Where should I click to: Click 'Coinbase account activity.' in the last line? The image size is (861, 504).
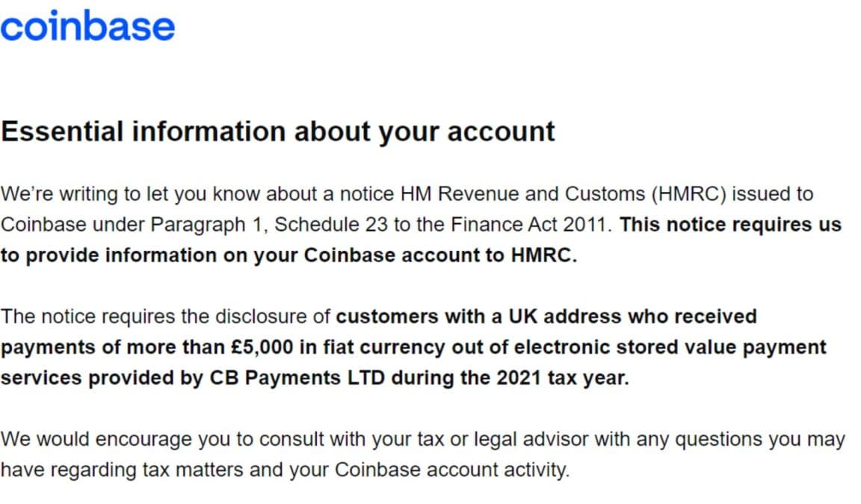(x=452, y=470)
